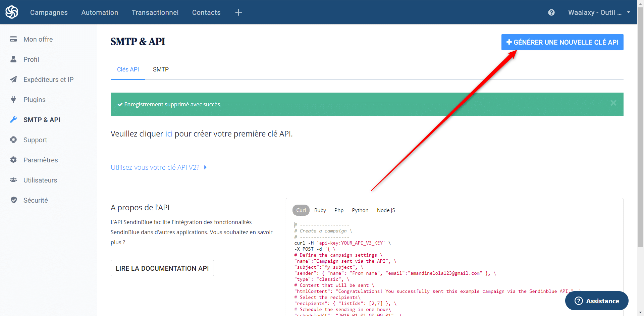Select the Php code tab
Image resolution: width=644 pixels, height=316 pixels.
[x=339, y=210]
